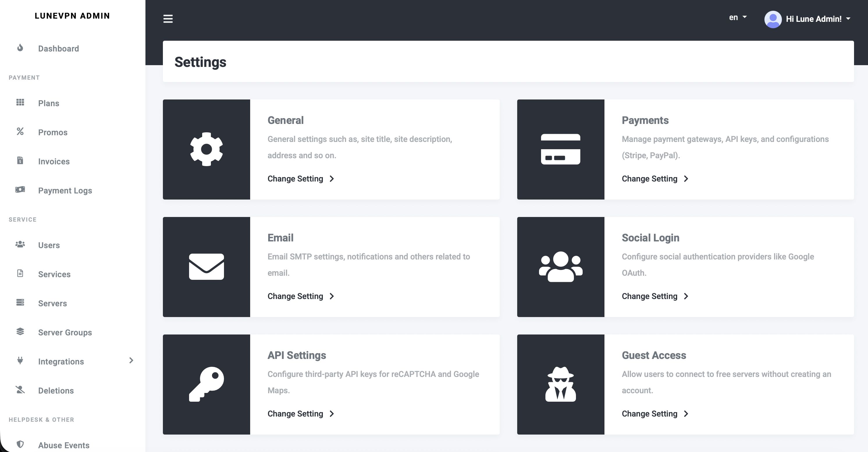Viewport: 868px width, 452px height.
Task: Click the LUNEVPN ADMIN brand title
Action: click(x=72, y=16)
